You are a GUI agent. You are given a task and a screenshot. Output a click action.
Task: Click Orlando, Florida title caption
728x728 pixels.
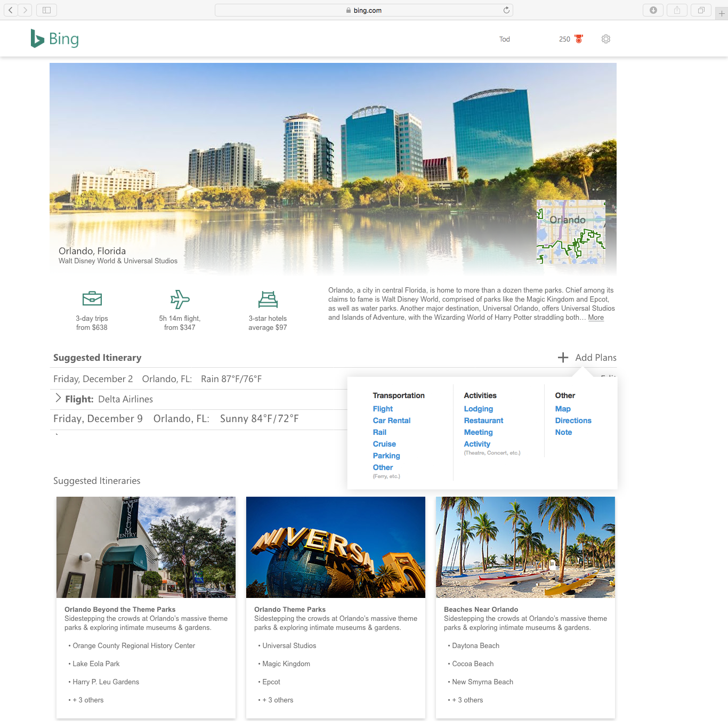[x=92, y=251]
